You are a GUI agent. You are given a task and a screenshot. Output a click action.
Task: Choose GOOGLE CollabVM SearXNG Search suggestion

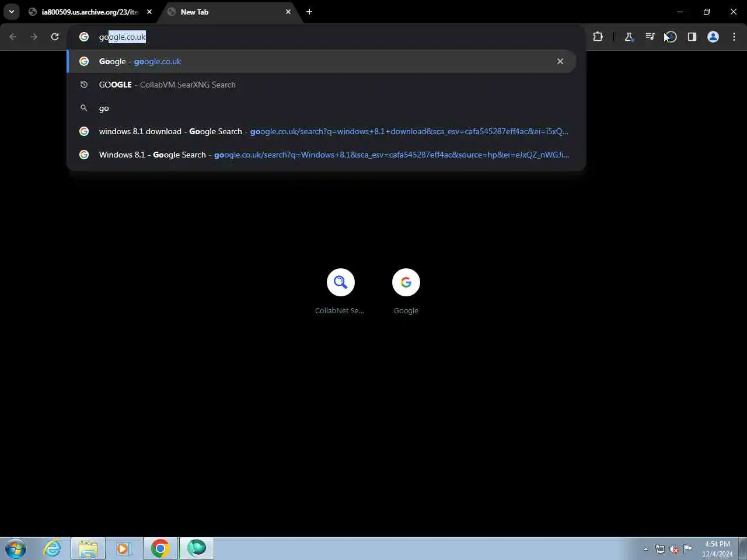pos(322,85)
